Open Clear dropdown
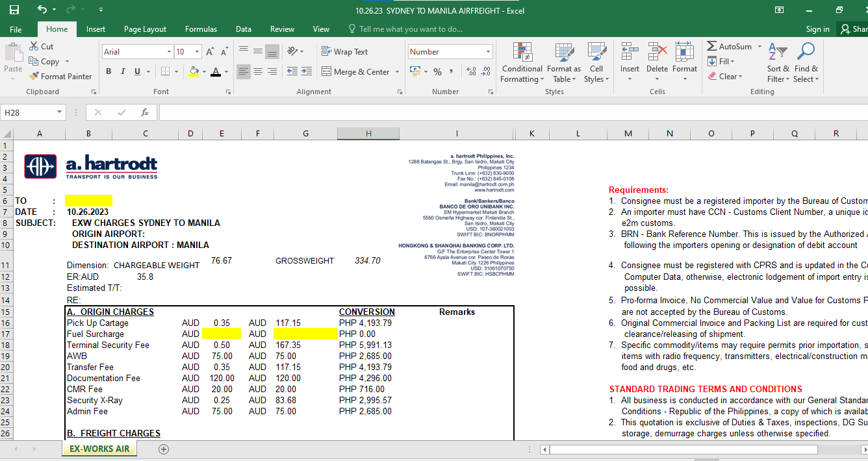Image resolution: width=868 pixels, height=461 pixels. pyautogui.click(x=724, y=77)
